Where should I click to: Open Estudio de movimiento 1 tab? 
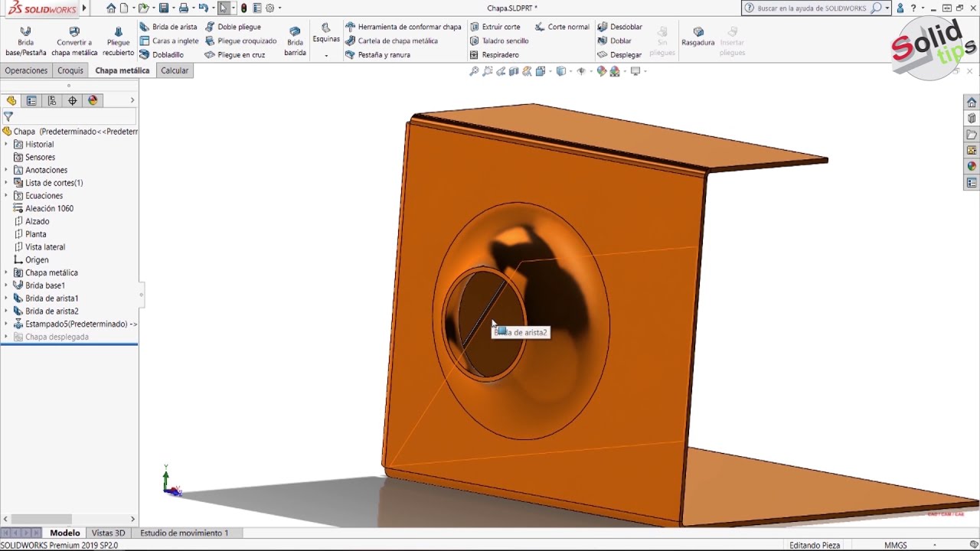click(185, 533)
